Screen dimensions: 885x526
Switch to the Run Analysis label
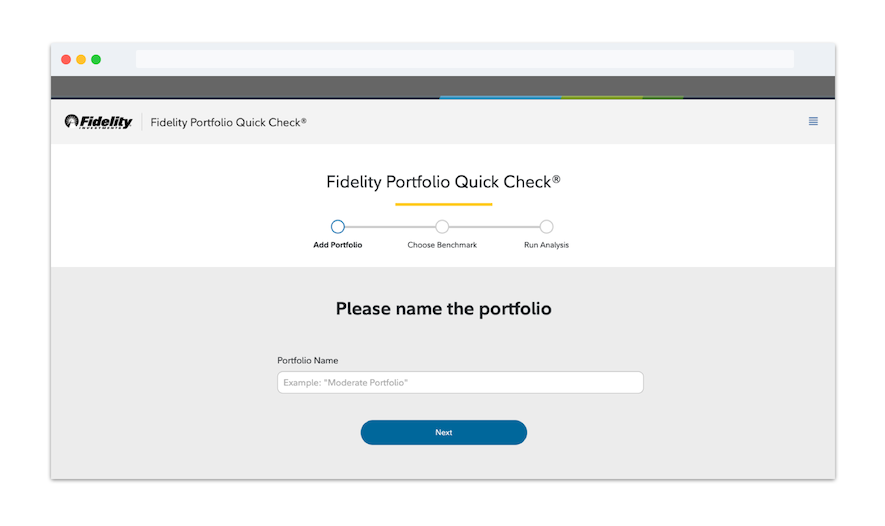click(546, 245)
